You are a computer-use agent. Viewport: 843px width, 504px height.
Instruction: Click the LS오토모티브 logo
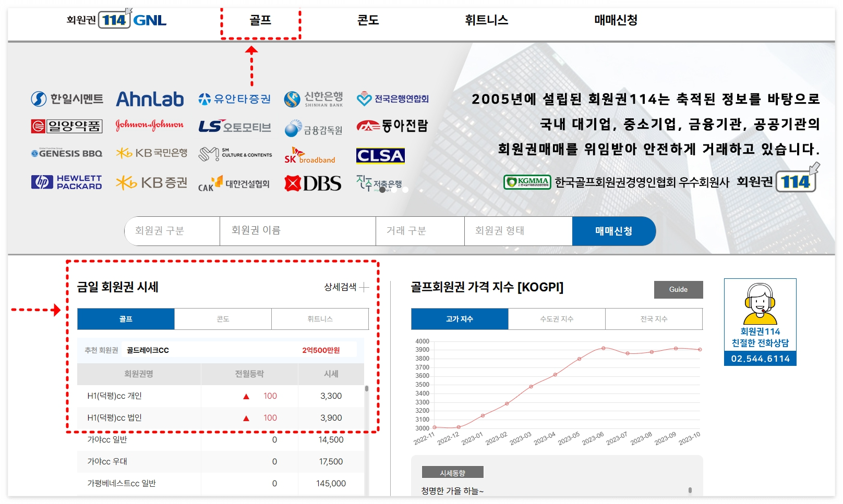[235, 127]
